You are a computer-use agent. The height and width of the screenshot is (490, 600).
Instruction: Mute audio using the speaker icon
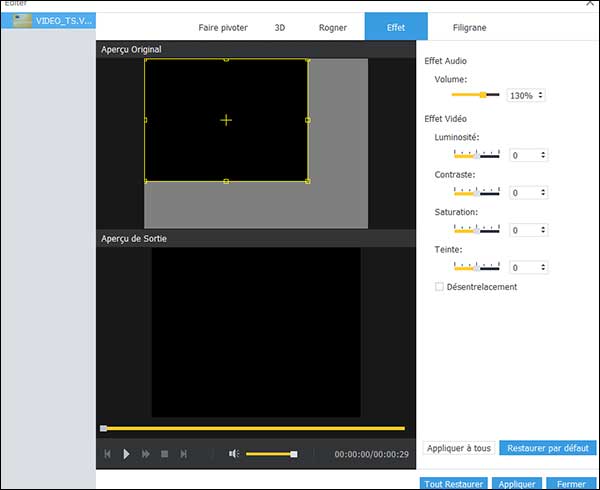click(233, 454)
